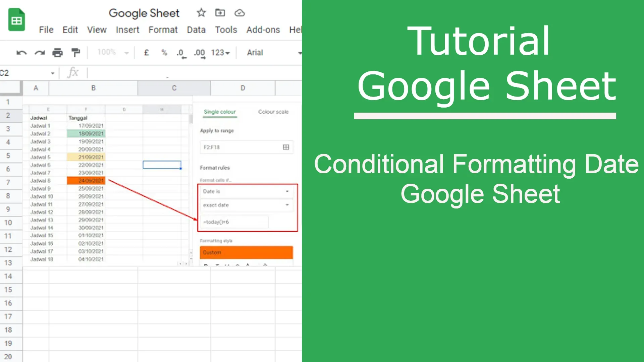The height and width of the screenshot is (362, 644).
Task: Open the Insert menu
Action: (127, 30)
